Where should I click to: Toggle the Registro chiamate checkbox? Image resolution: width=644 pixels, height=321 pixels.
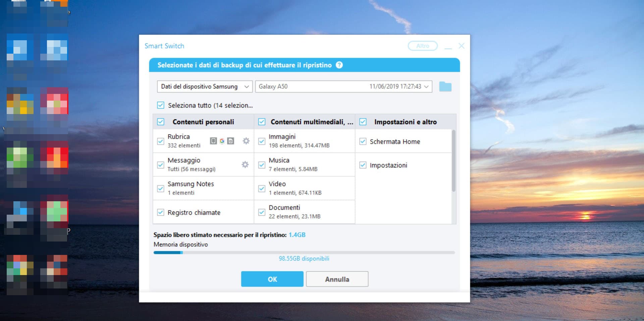point(160,212)
